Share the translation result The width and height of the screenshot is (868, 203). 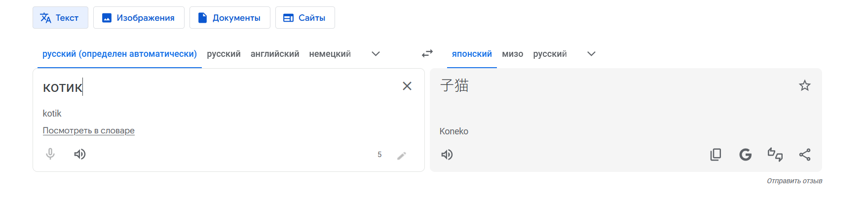coord(805,155)
